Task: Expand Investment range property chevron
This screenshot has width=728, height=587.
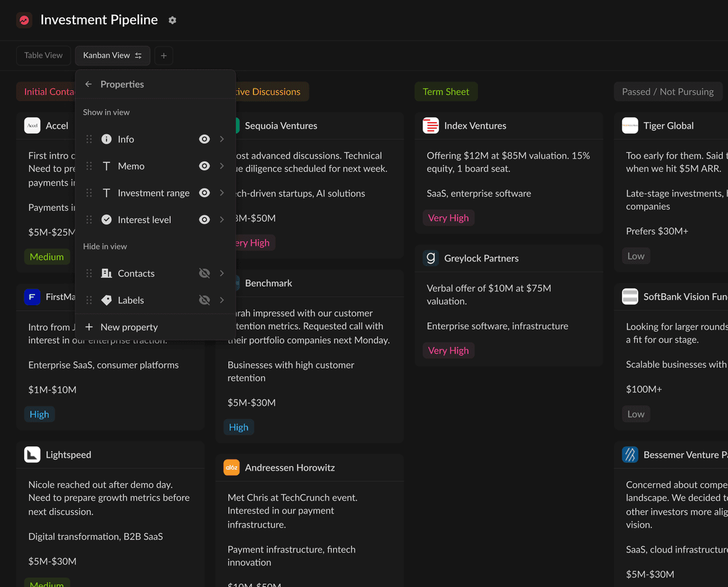Action: (222, 193)
